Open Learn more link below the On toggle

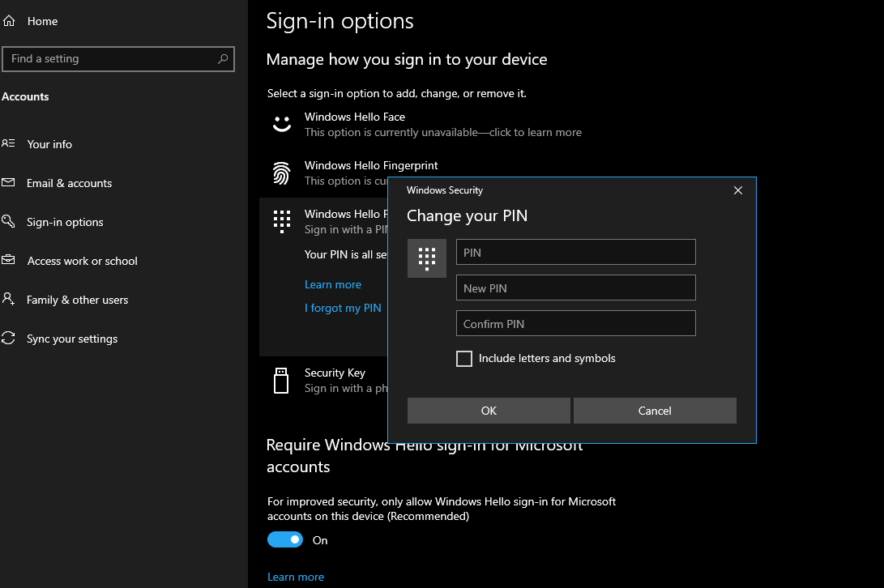point(296,577)
